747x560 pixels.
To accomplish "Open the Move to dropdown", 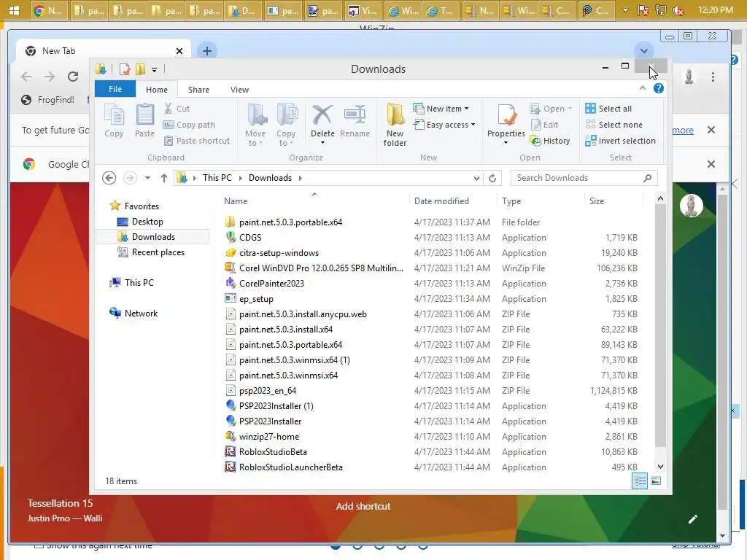I will click(x=256, y=125).
